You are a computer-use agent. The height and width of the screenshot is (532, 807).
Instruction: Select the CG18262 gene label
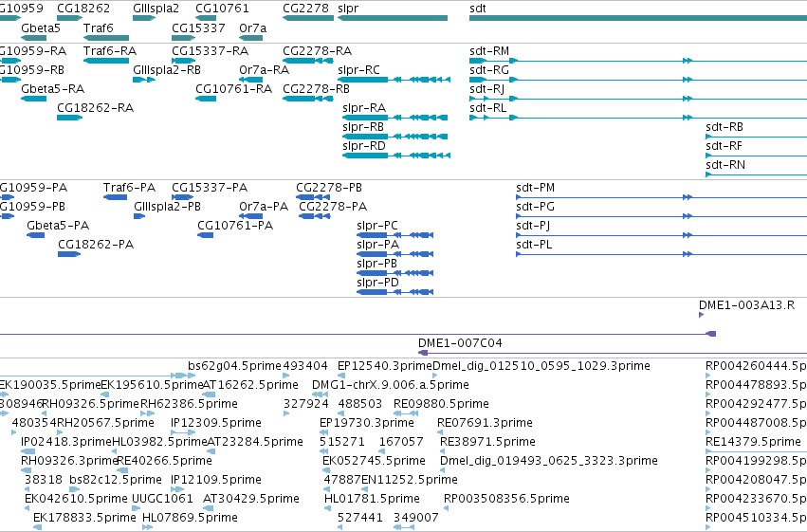[83, 9]
